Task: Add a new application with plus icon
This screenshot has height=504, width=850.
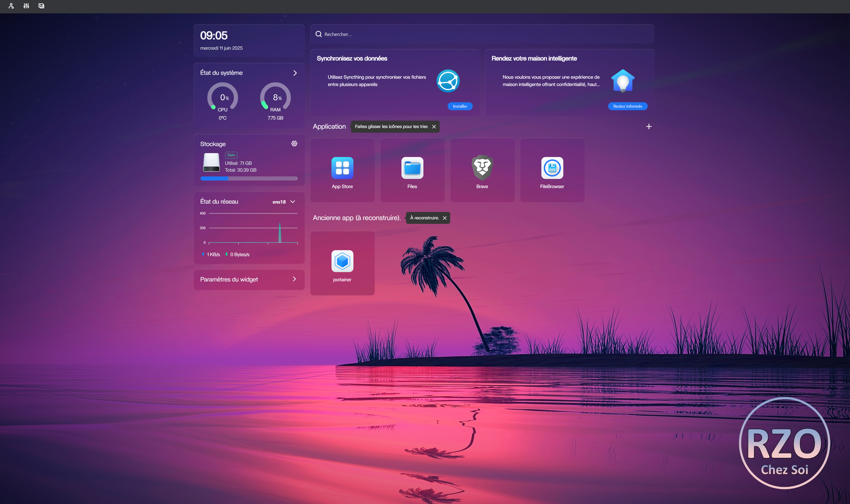Action: click(x=649, y=127)
